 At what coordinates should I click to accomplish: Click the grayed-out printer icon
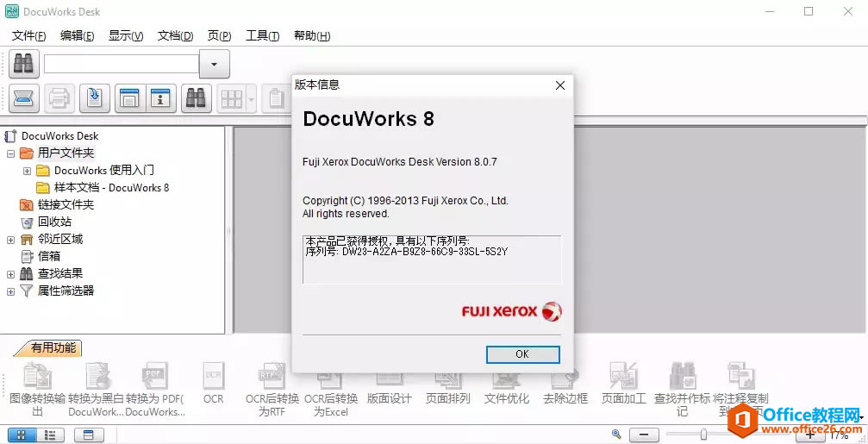(59, 98)
